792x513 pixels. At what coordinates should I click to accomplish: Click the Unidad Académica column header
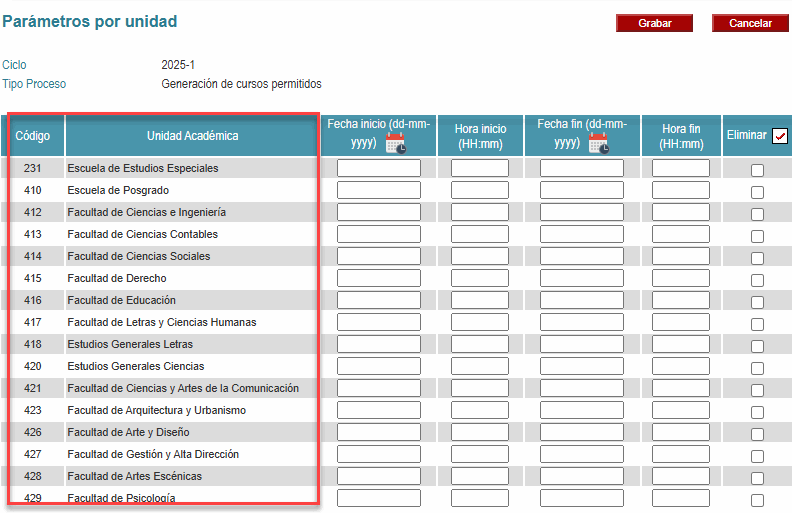(x=192, y=136)
